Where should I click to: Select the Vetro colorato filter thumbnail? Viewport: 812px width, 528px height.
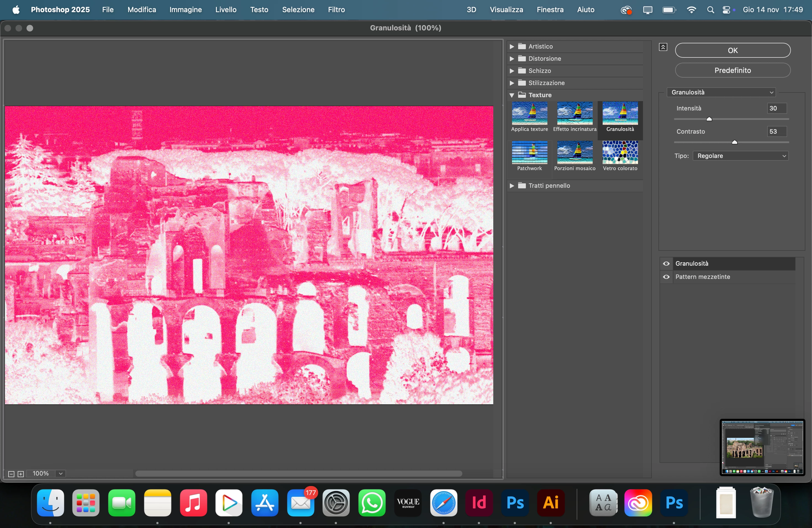click(x=620, y=152)
